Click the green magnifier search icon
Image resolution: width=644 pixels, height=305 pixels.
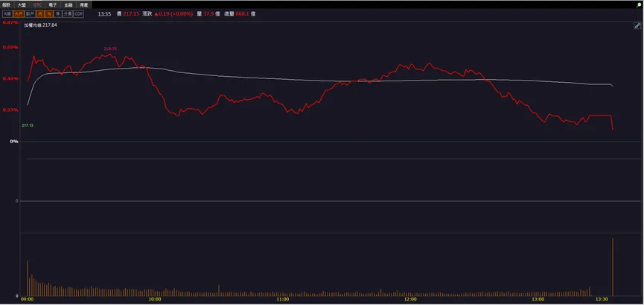coord(639,5)
